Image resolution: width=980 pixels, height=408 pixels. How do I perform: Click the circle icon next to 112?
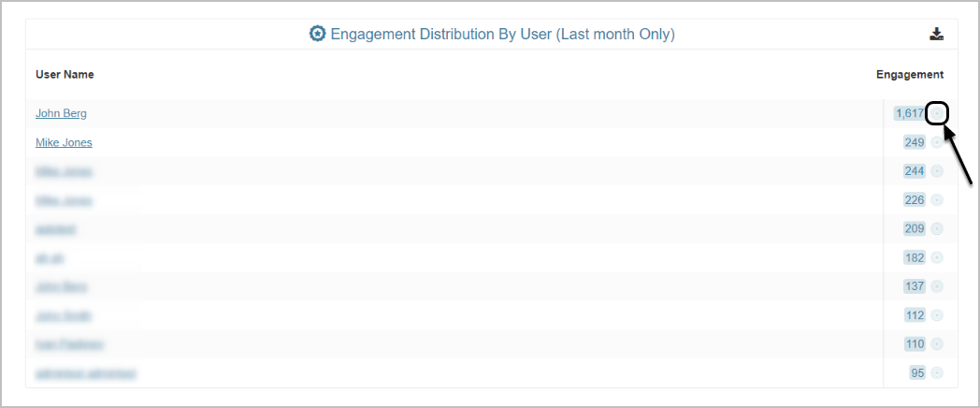click(x=937, y=315)
